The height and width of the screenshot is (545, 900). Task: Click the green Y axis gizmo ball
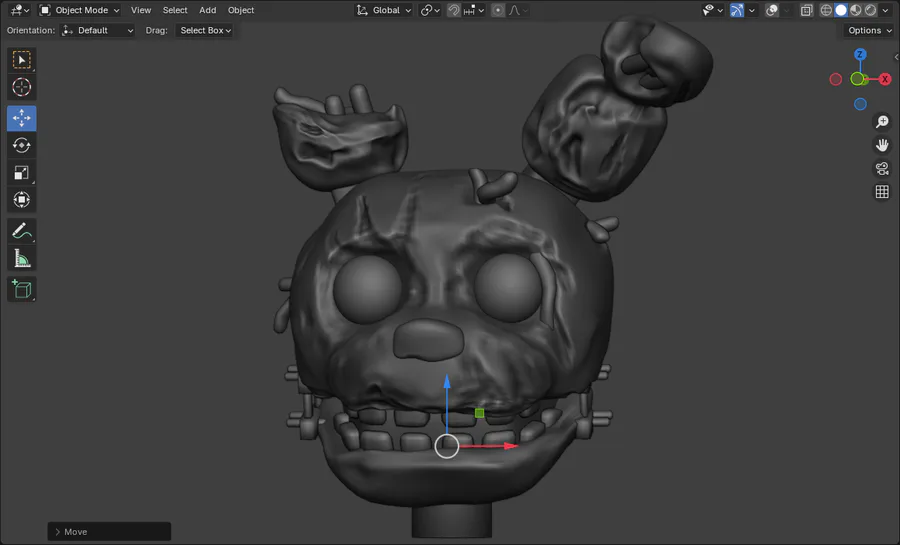point(858,79)
